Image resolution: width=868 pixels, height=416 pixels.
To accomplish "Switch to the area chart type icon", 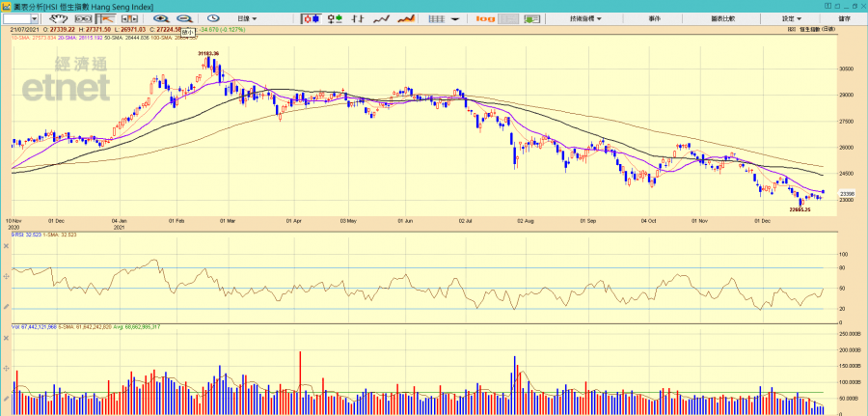I will click(x=407, y=18).
